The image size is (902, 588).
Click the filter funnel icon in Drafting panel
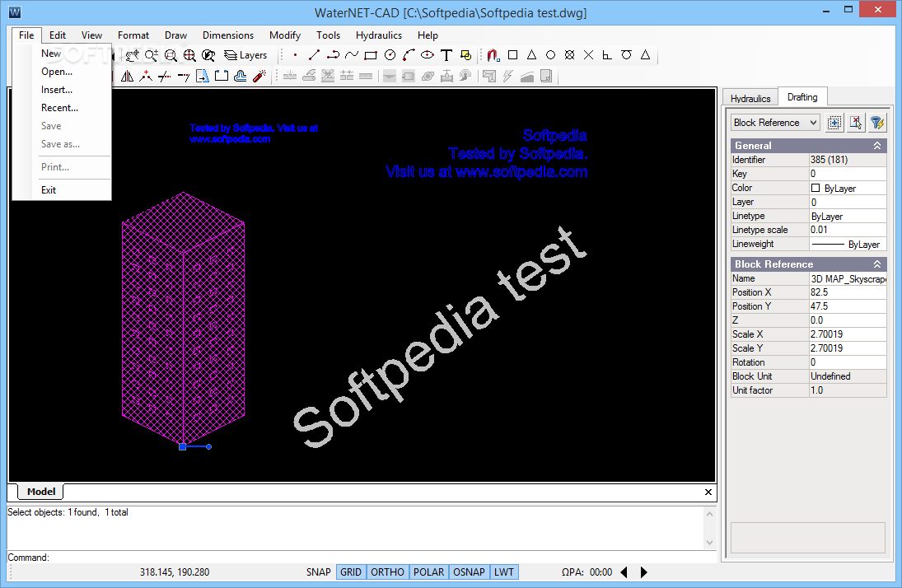[876, 122]
